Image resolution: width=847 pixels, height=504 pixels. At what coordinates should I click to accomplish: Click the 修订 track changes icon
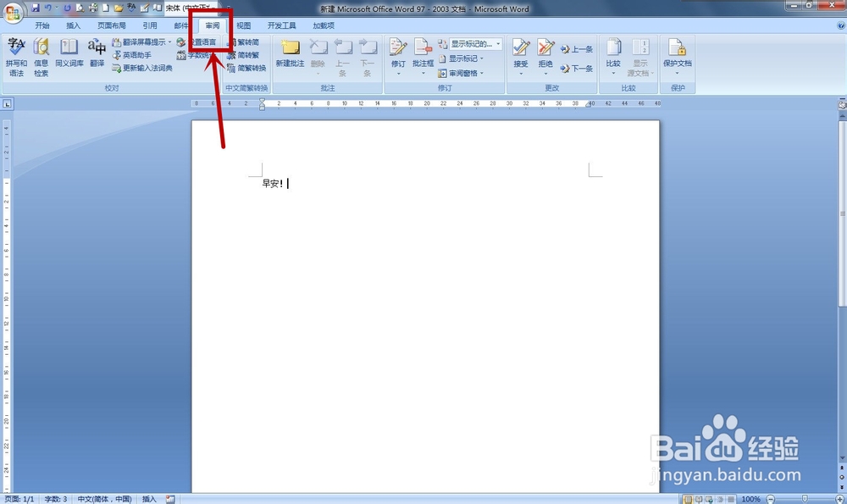pyautogui.click(x=398, y=47)
